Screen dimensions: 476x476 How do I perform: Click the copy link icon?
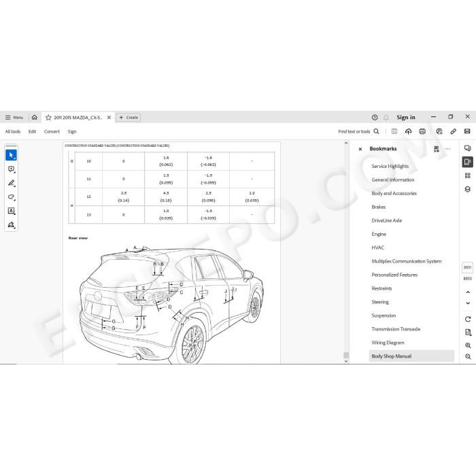454,131
